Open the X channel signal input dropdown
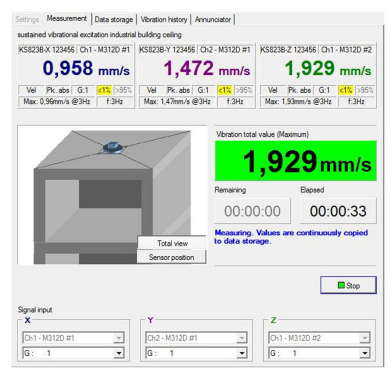Image resolution: width=392 pixels, height=373 pixels. [x=73, y=338]
